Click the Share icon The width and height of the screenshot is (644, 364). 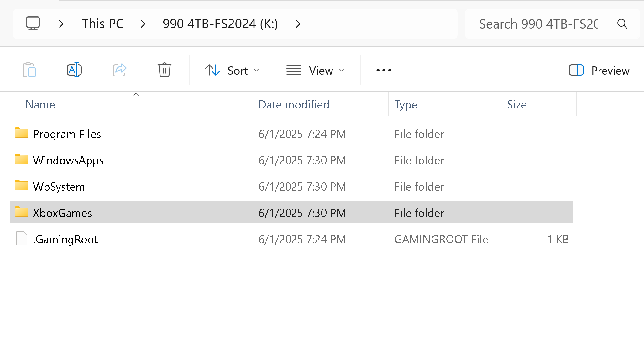click(119, 70)
